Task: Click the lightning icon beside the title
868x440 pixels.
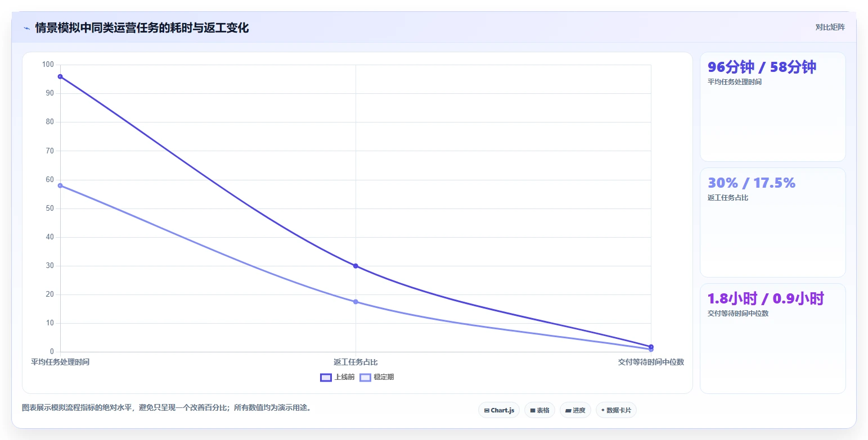Action: 26,28
